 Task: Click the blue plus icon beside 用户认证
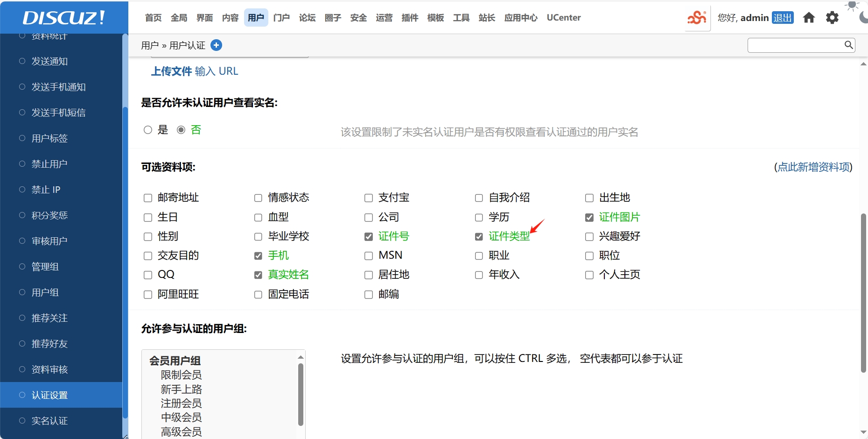click(216, 45)
